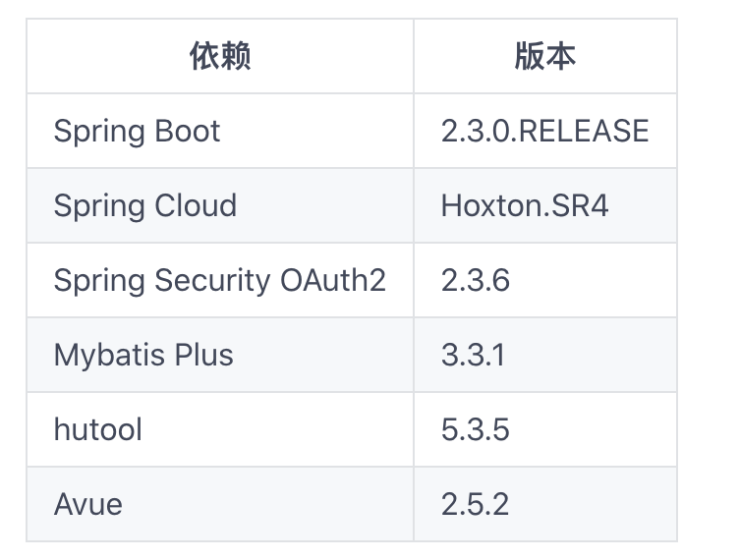739x560 pixels.
Task: Click the Mybatis Plus cell
Action: click(x=220, y=355)
